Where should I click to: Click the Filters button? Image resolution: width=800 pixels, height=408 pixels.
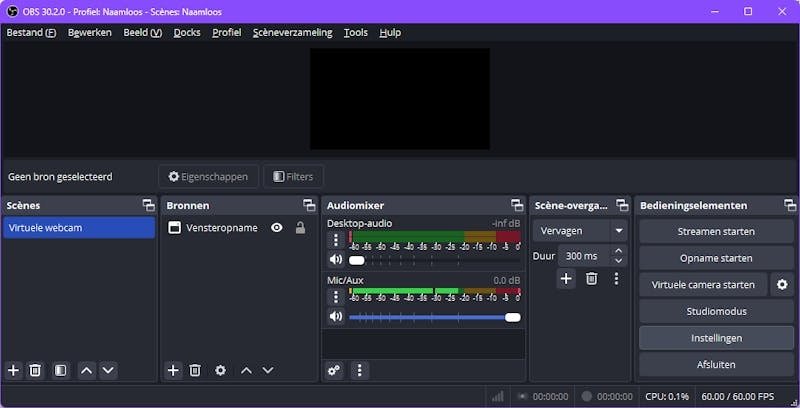293,176
